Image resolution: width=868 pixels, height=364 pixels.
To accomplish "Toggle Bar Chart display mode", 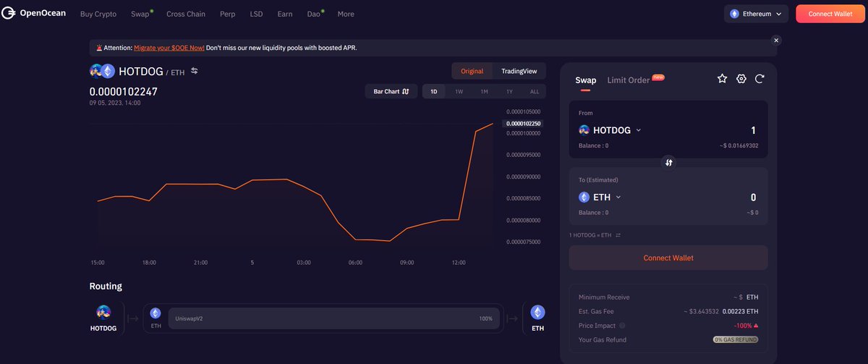I will point(391,91).
